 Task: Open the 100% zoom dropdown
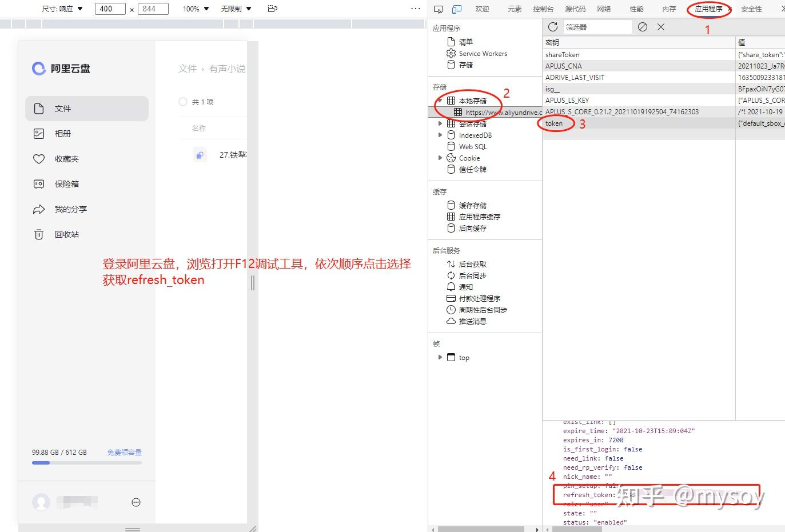(196, 9)
